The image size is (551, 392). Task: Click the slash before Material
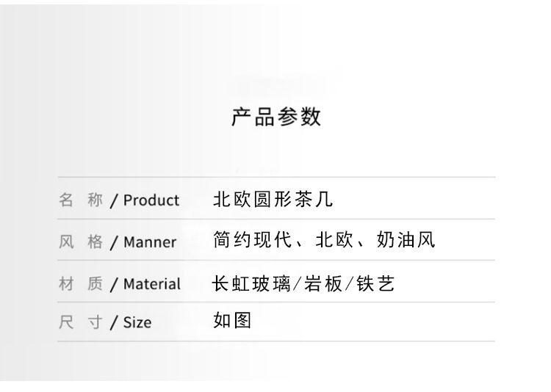coord(113,285)
